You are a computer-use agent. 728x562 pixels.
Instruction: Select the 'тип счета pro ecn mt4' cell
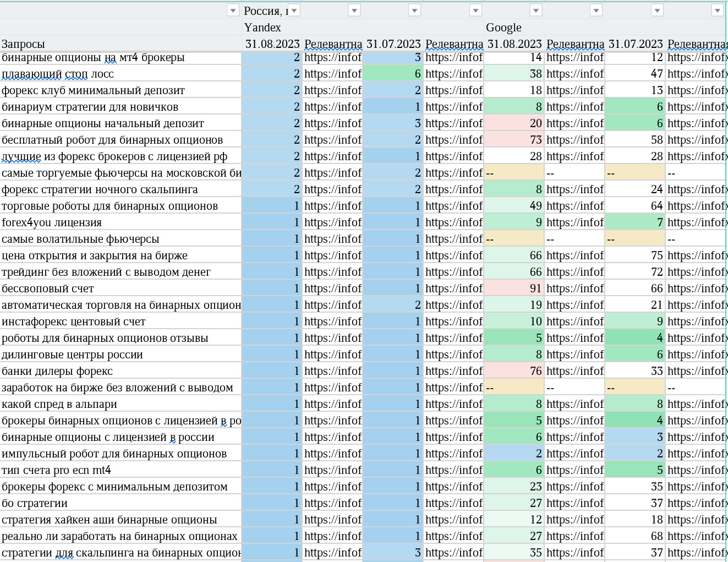(x=121, y=470)
